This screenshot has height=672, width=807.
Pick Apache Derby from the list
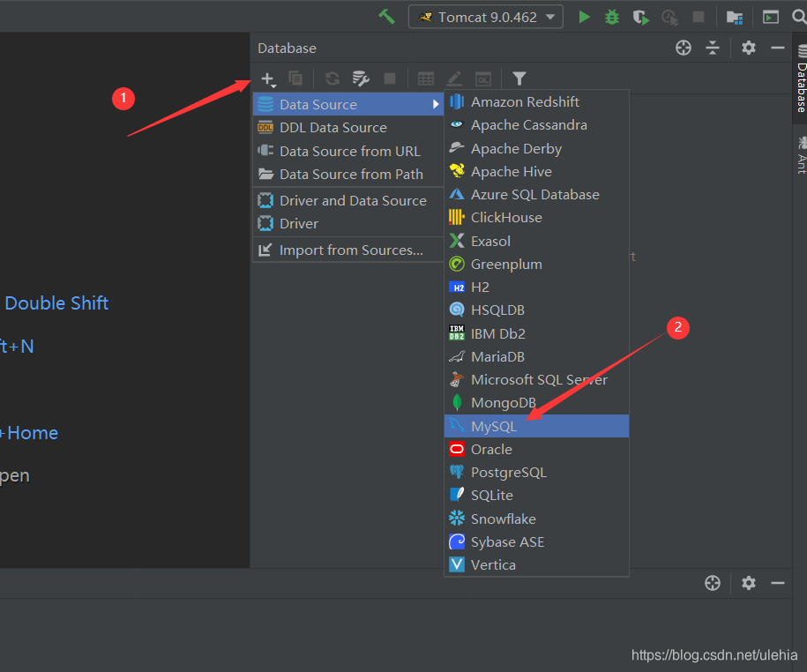coord(537,148)
